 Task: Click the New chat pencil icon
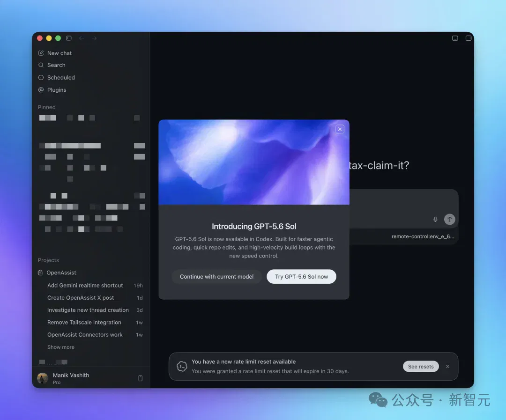tap(41, 53)
